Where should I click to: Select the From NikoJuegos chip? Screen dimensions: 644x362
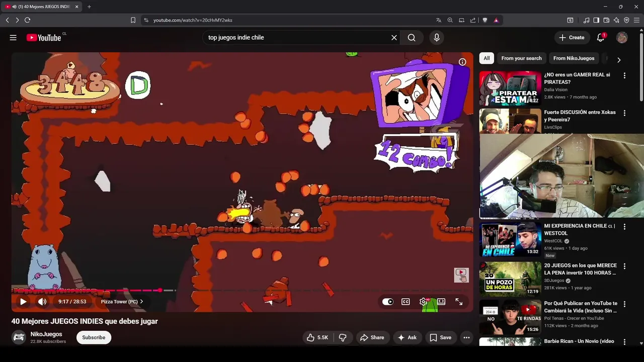point(574,58)
